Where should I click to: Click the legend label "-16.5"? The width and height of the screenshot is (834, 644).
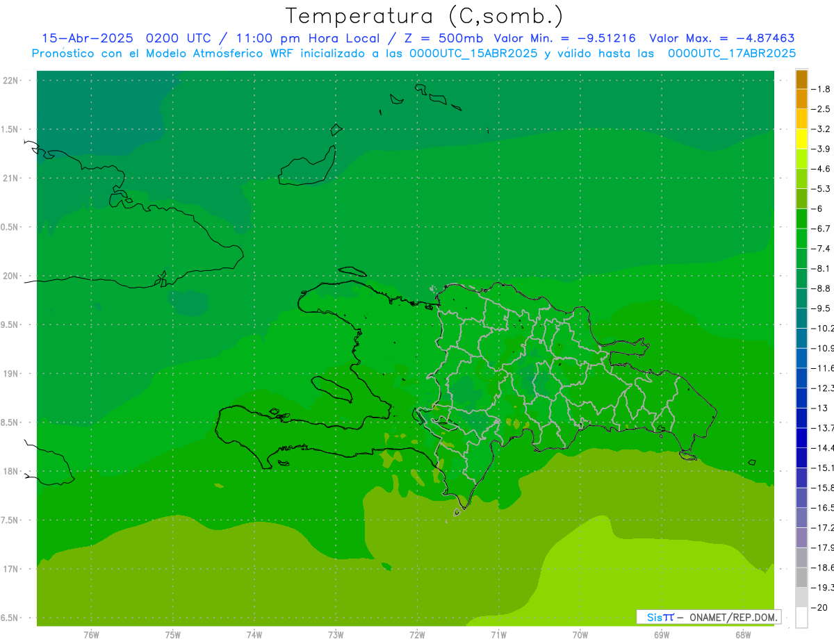click(x=822, y=508)
